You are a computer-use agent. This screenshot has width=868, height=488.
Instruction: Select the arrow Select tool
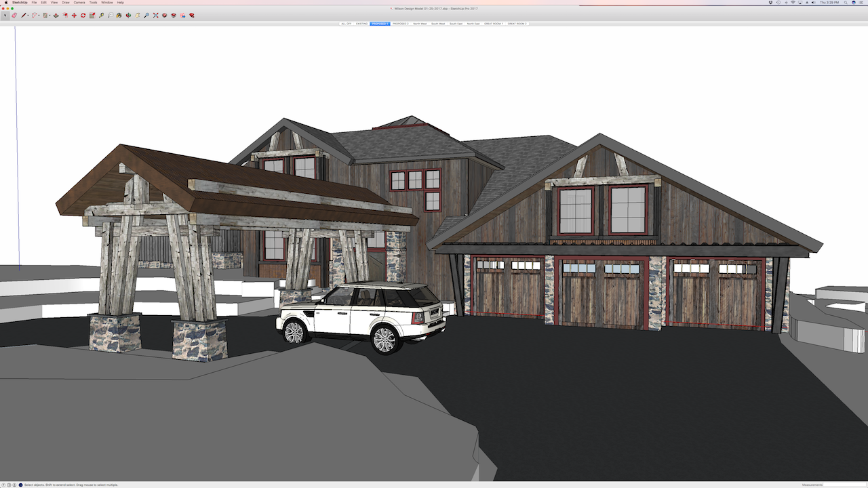pos(5,16)
